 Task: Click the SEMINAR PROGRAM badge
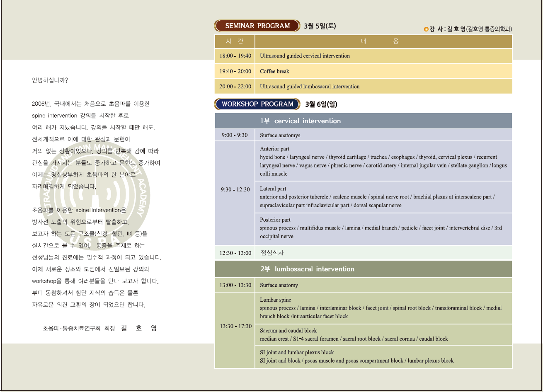click(x=257, y=26)
